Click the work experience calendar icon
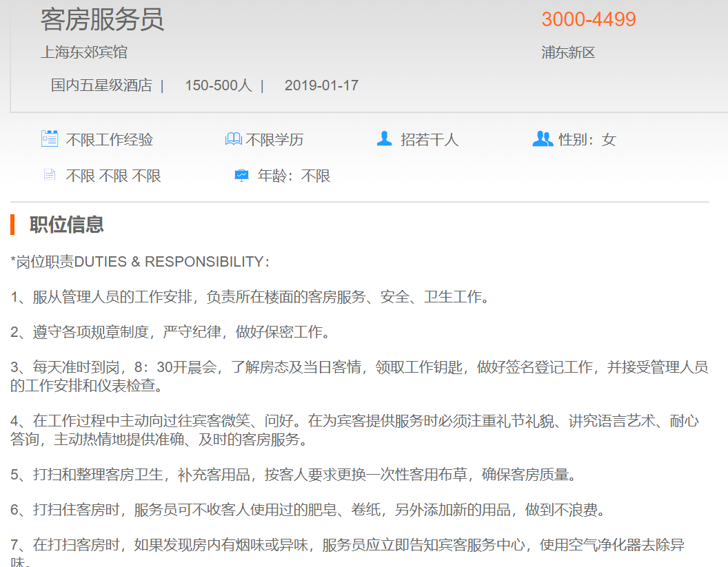The width and height of the screenshot is (728, 567). [50, 138]
